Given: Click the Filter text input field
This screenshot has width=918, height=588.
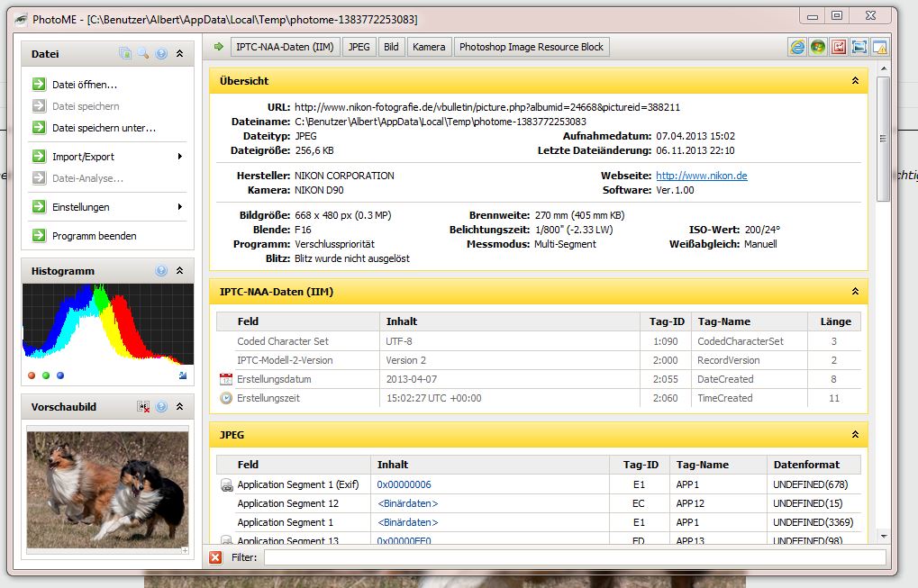Looking at the screenshot, I should 575,557.
